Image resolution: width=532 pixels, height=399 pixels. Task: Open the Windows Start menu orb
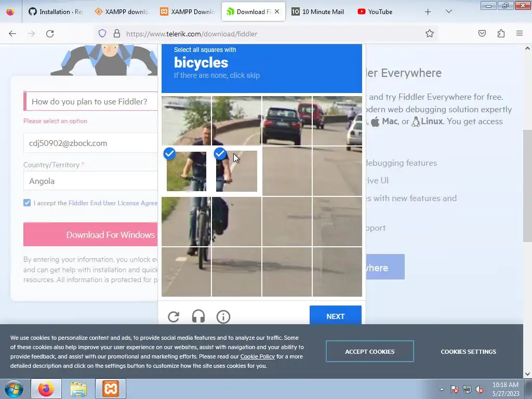click(x=14, y=389)
